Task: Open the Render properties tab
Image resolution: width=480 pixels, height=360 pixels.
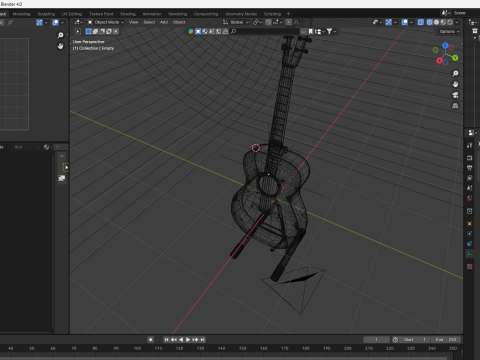Action: tap(470, 157)
